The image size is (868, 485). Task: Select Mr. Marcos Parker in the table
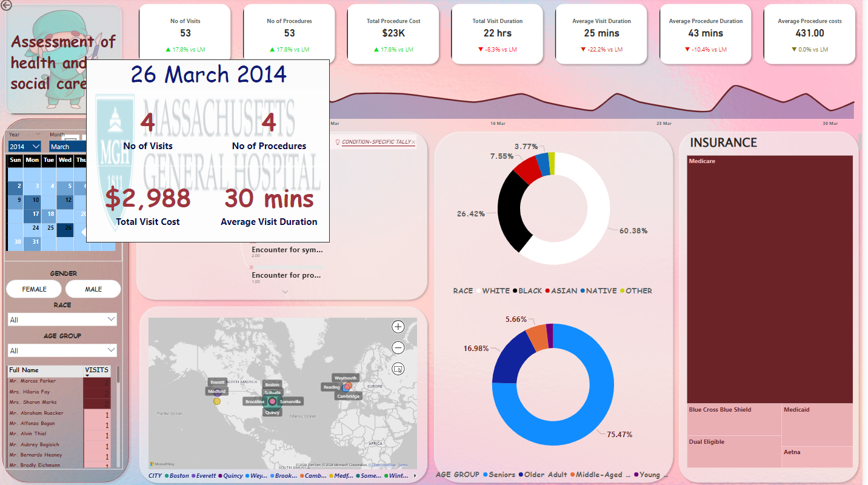[33, 381]
